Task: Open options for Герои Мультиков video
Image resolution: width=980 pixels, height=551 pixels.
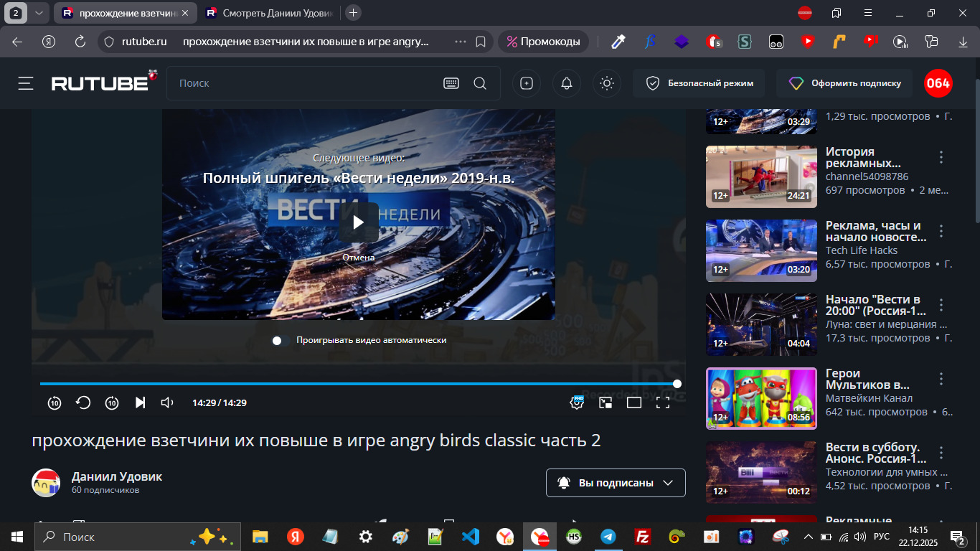Action: click(942, 378)
